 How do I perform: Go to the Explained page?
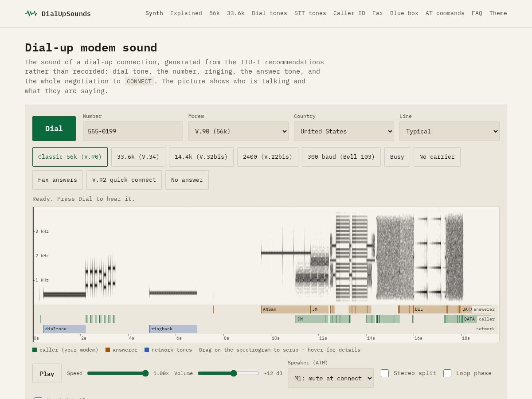(186, 13)
